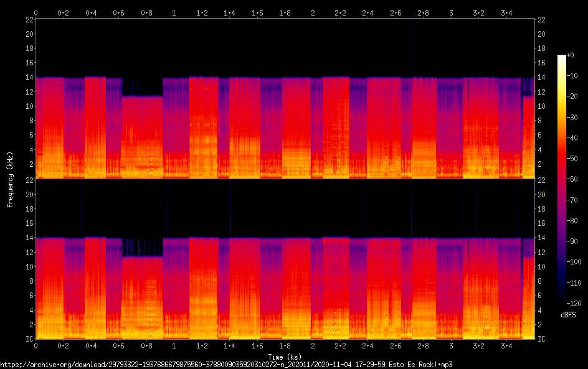Screen dimensions: 588x369
Task: Click the "DC" label on the left axis
Action: point(30,339)
